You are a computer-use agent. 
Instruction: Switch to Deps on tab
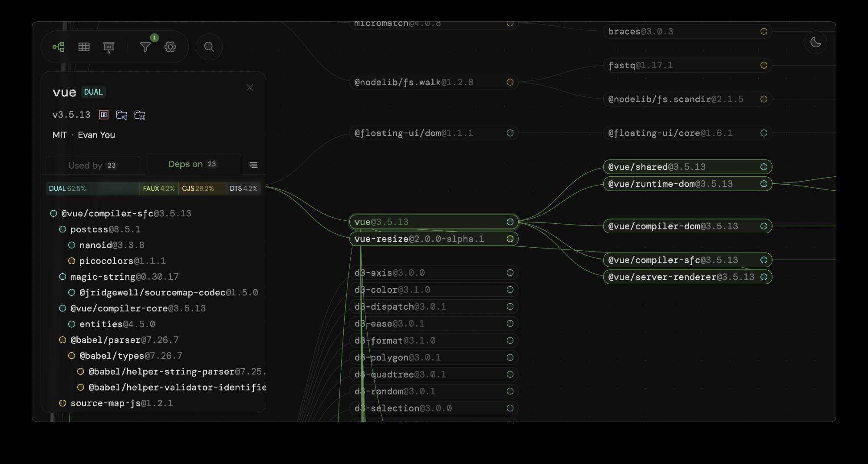tap(193, 164)
